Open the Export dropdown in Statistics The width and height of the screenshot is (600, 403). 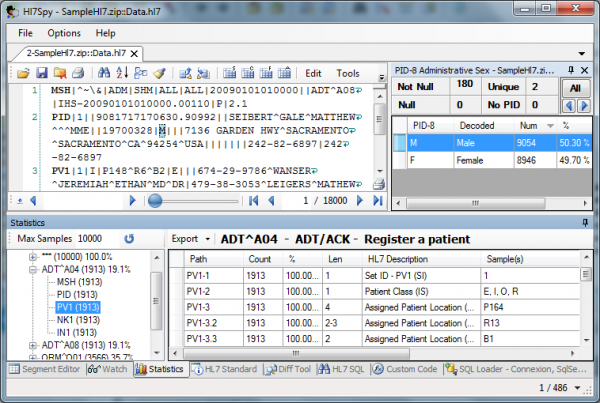coord(190,239)
